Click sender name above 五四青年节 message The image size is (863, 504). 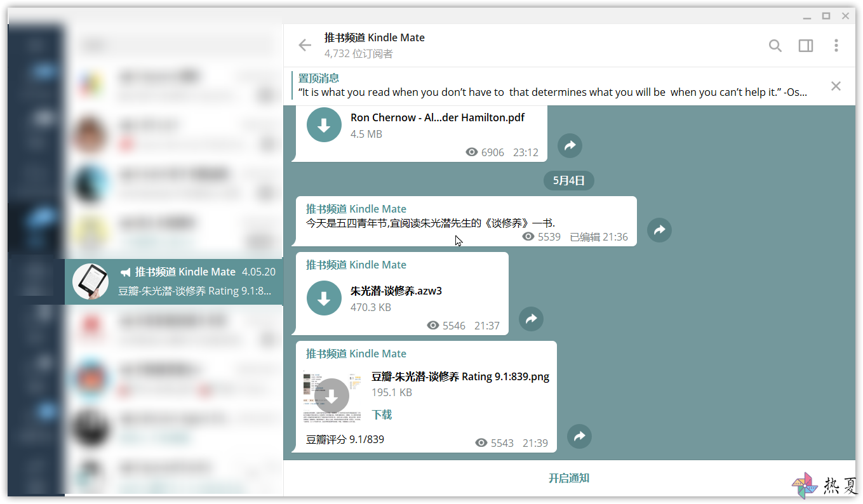tap(356, 209)
